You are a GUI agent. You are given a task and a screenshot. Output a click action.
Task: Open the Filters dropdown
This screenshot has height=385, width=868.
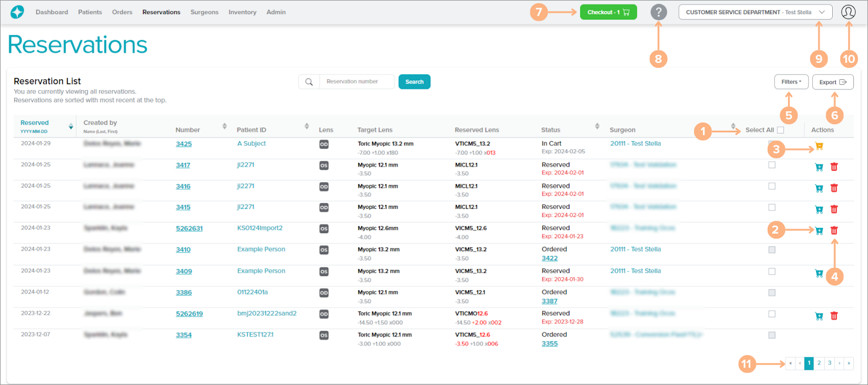coord(791,82)
